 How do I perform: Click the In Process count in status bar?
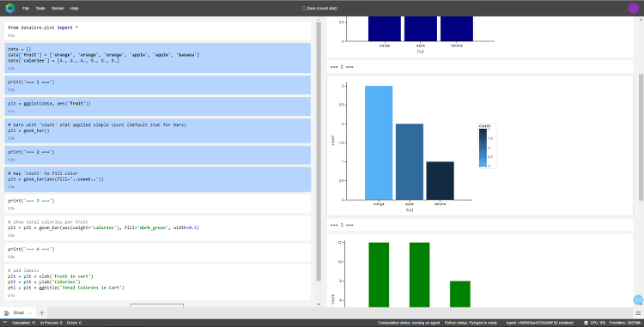[52, 323]
